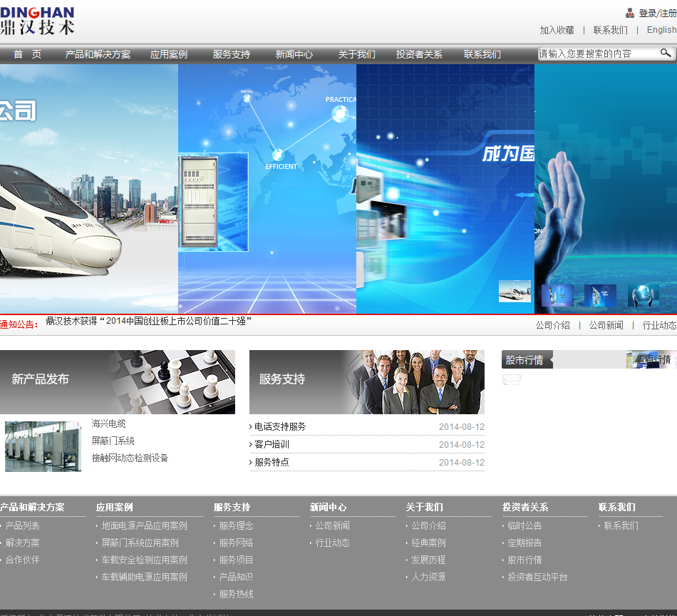Click the 登录/注册 link
The height and width of the screenshot is (616, 677).
pos(658,14)
